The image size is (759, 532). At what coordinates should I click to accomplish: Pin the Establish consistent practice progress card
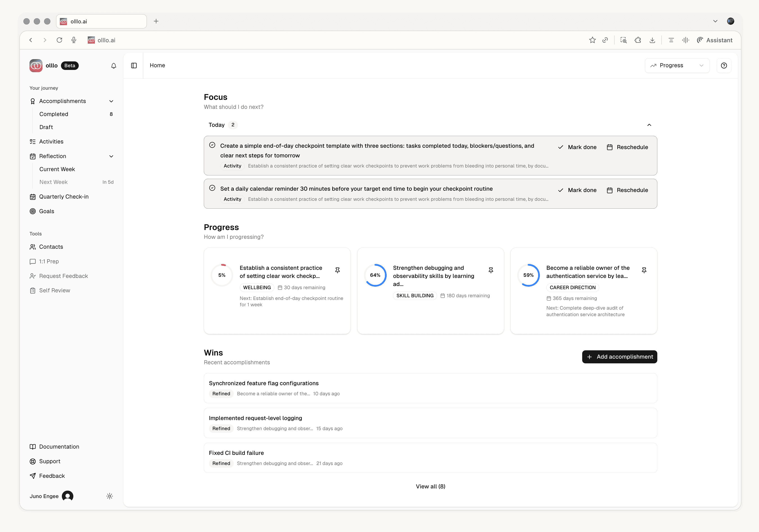coord(337,270)
